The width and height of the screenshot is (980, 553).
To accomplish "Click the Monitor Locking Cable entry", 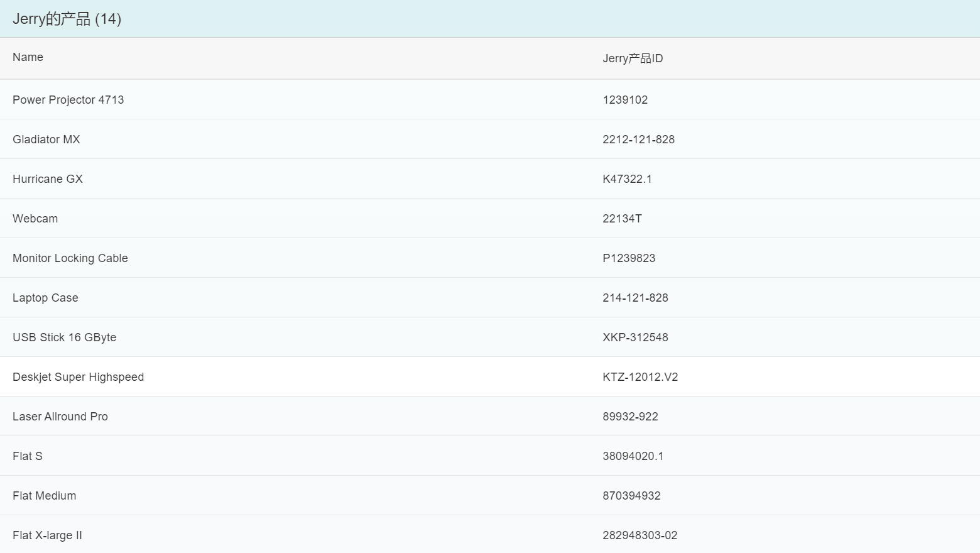I will click(x=70, y=258).
